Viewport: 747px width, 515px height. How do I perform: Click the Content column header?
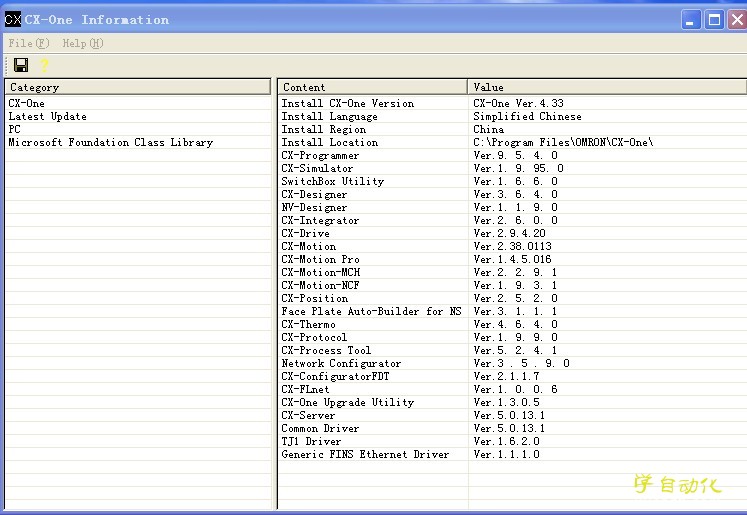coord(372,87)
